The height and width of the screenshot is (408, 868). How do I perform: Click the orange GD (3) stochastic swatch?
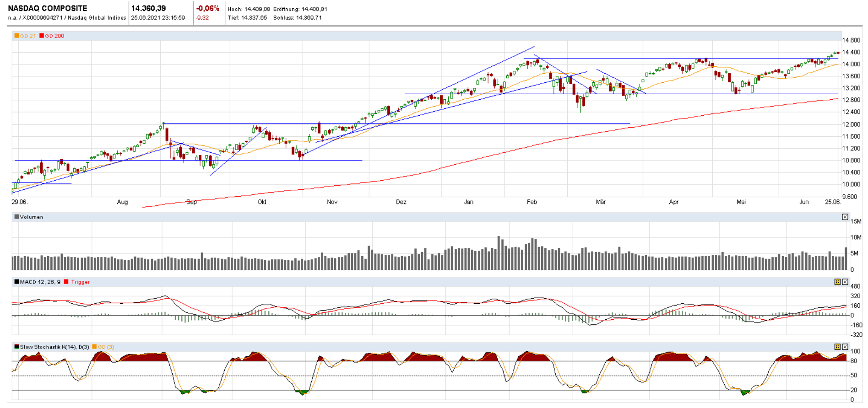click(94, 347)
